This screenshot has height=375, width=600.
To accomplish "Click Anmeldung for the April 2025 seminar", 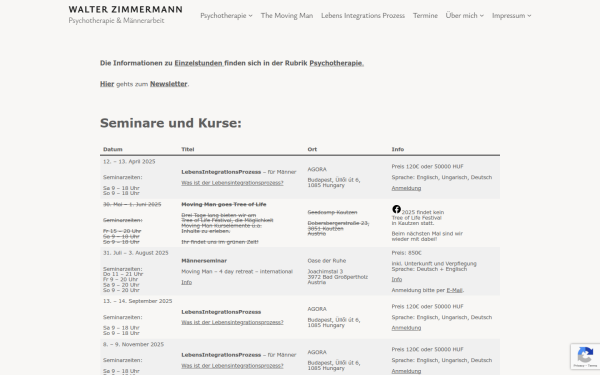I will [x=406, y=188].
